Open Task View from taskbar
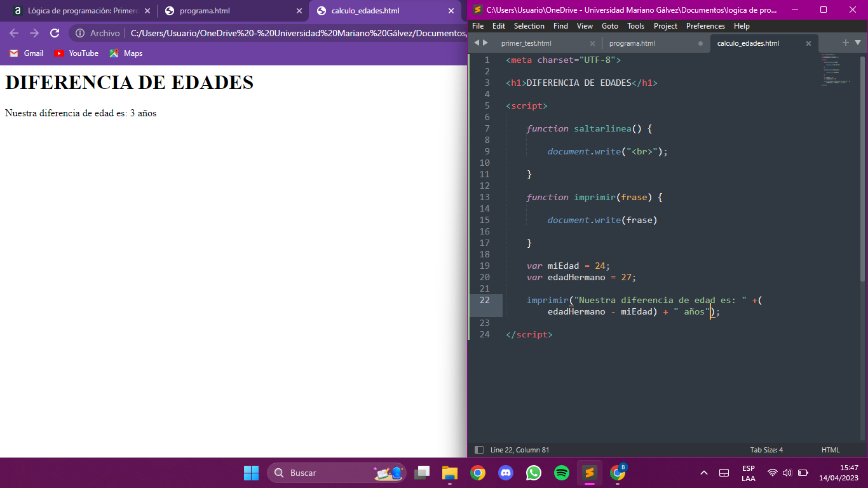 [x=422, y=473]
